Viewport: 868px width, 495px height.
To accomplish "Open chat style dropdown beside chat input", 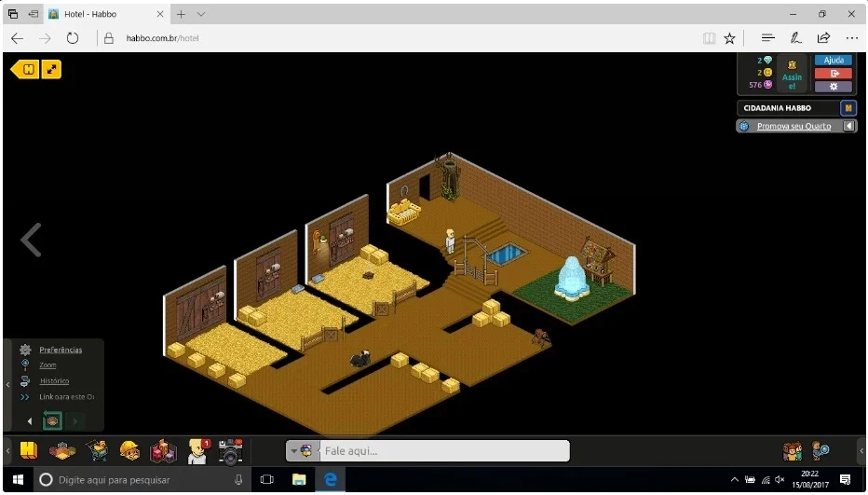I will 294,451.
